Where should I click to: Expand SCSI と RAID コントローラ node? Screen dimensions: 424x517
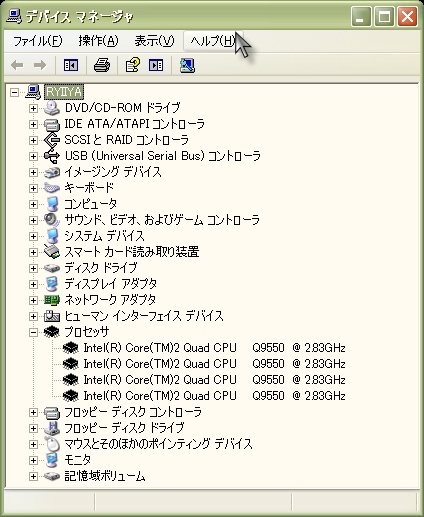click(x=33, y=140)
